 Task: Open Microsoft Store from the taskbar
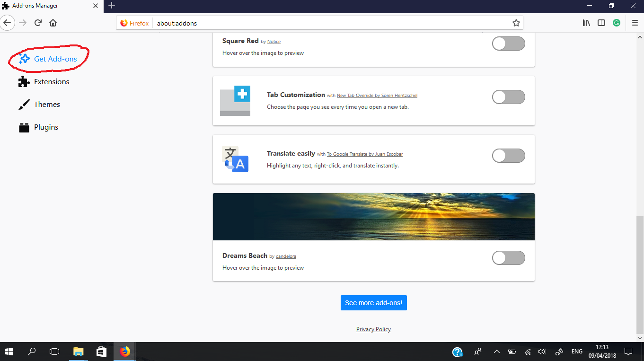click(101, 352)
